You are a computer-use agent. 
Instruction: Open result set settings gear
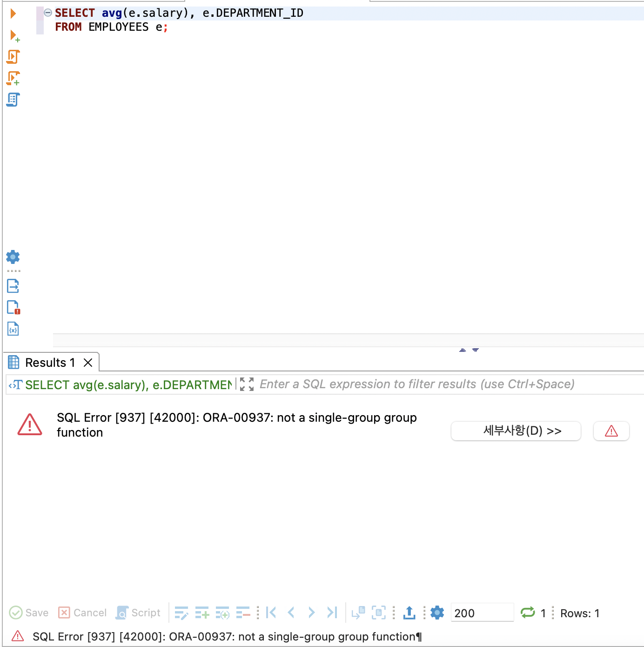[x=437, y=613]
